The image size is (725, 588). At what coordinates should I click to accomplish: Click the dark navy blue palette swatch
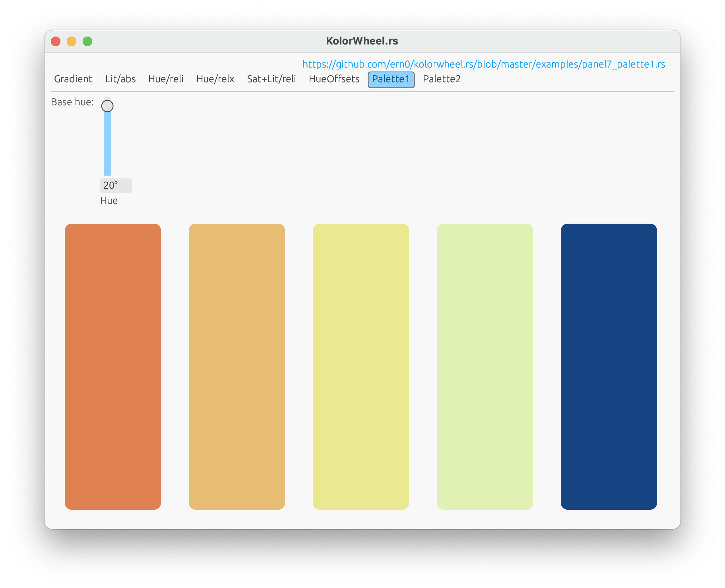click(x=609, y=366)
